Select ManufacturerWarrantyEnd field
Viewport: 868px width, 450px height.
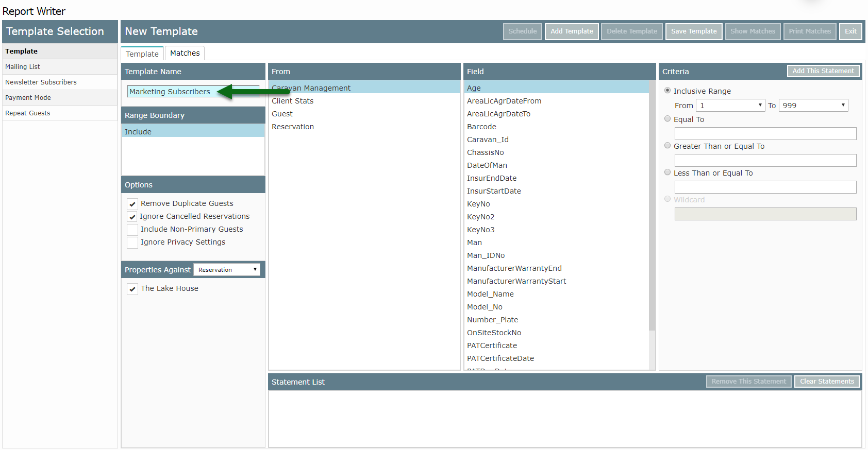pos(556,268)
